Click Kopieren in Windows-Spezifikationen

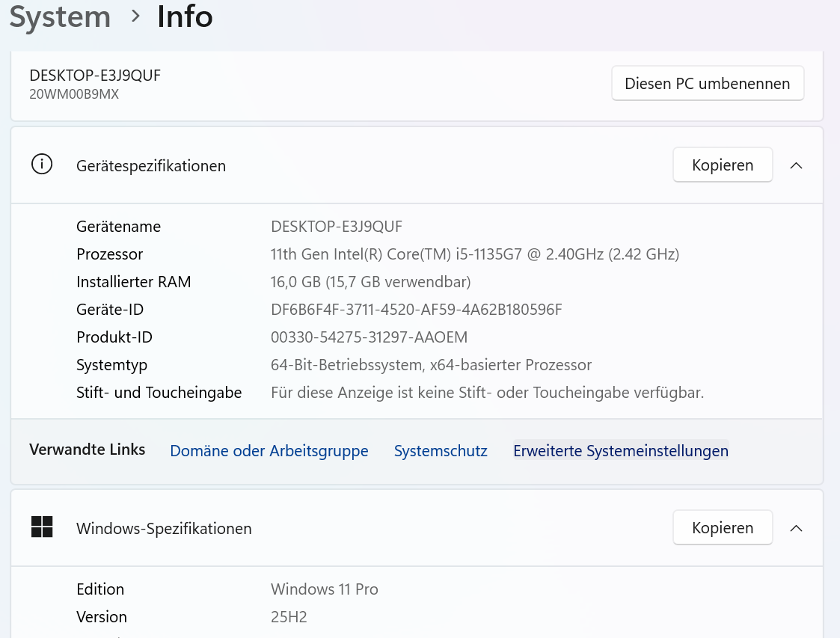point(723,527)
